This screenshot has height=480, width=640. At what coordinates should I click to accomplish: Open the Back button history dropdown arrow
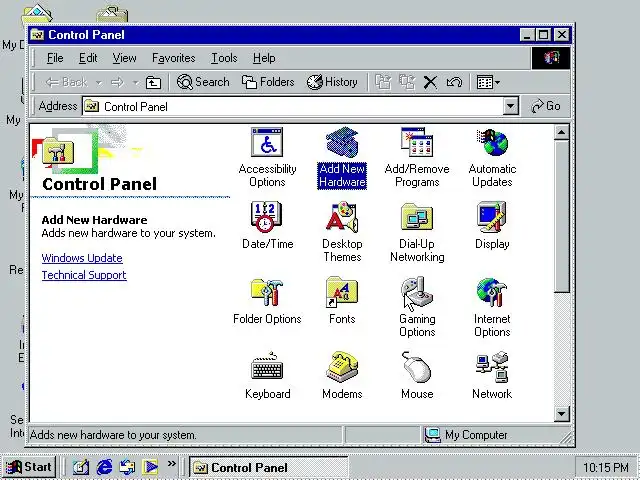pyautogui.click(x=99, y=83)
